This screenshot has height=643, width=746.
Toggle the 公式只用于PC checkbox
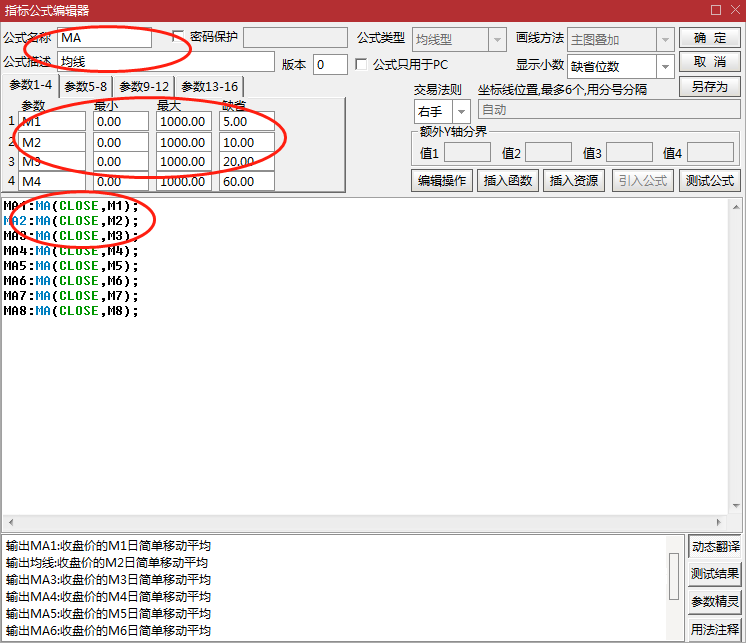[x=362, y=65]
